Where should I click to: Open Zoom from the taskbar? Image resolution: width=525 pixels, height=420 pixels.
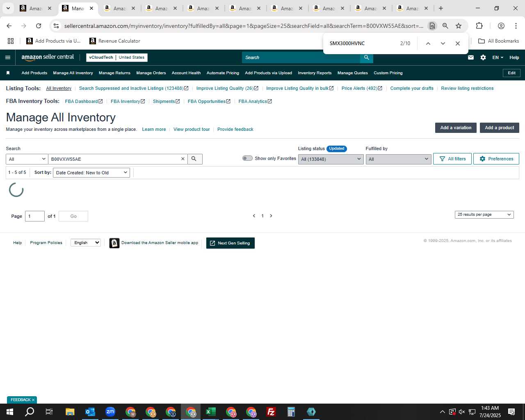coord(110,412)
